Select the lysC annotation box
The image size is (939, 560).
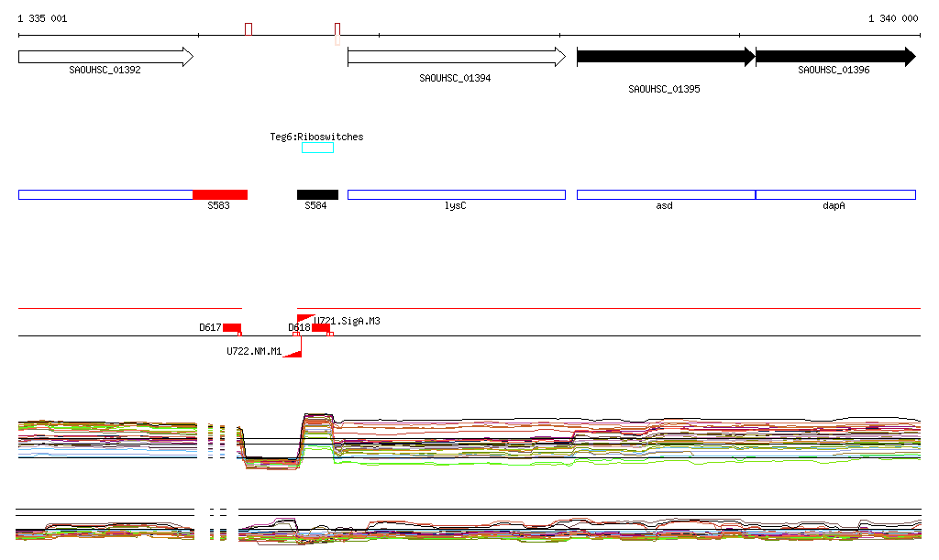pyautogui.click(x=456, y=194)
